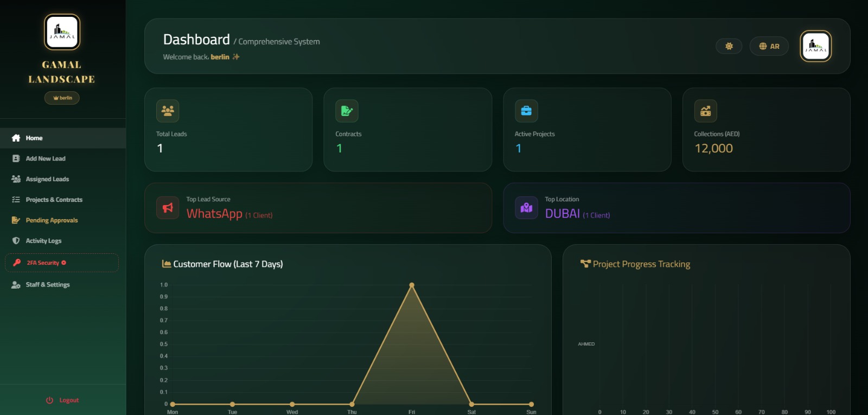Open the Total Leads card value
868x415 pixels.
click(x=160, y=148)
